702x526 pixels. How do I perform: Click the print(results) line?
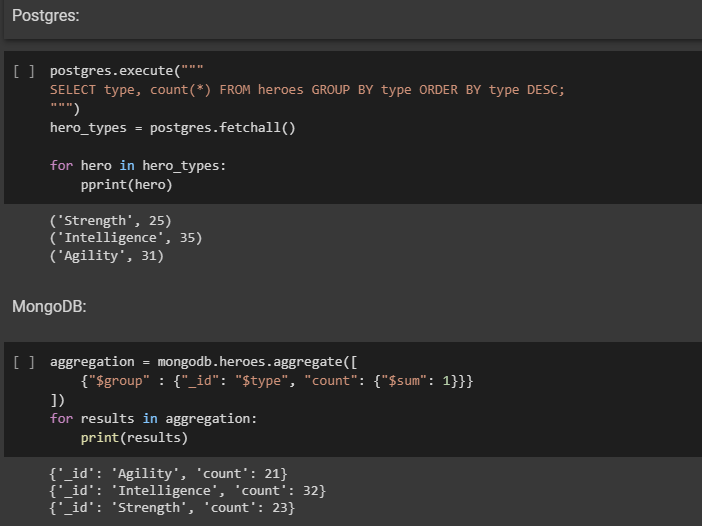click(x=134, y=438)
